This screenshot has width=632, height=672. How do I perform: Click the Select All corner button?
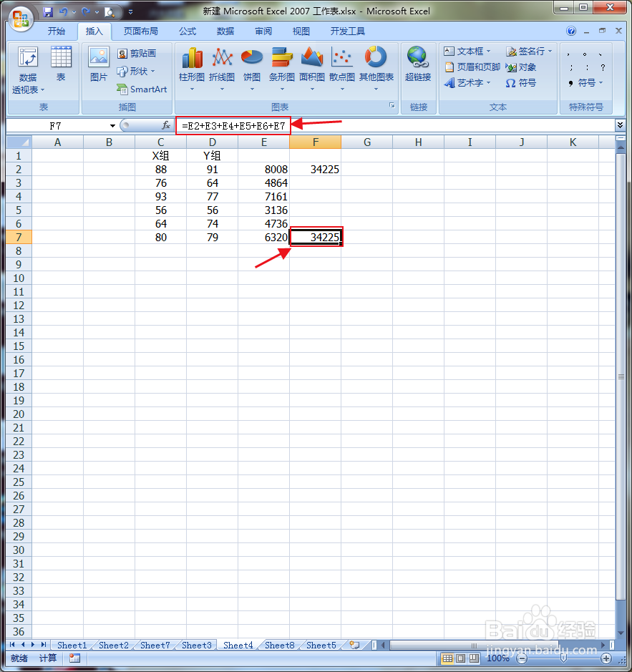19,142
